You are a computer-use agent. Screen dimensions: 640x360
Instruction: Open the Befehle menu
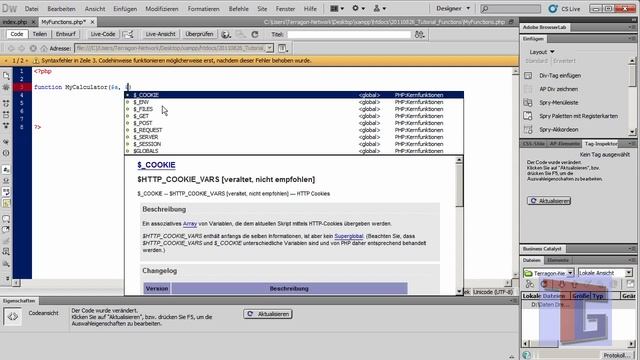point(238,9)
